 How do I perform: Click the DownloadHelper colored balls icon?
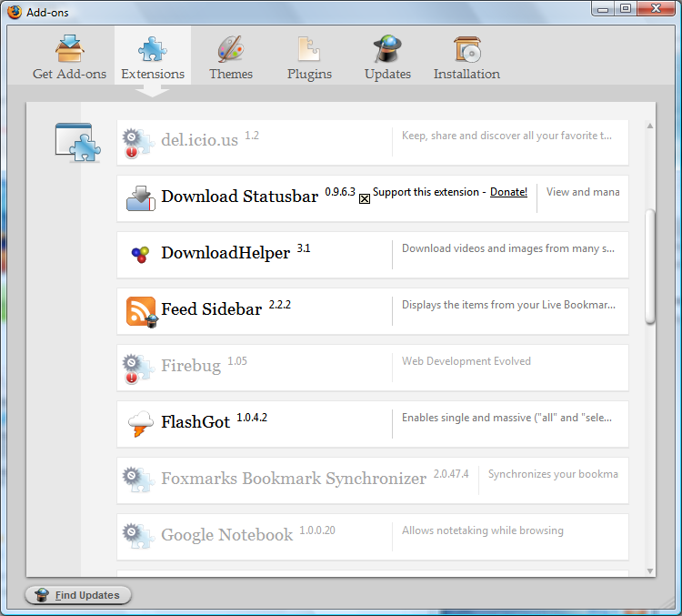(140, 254)
